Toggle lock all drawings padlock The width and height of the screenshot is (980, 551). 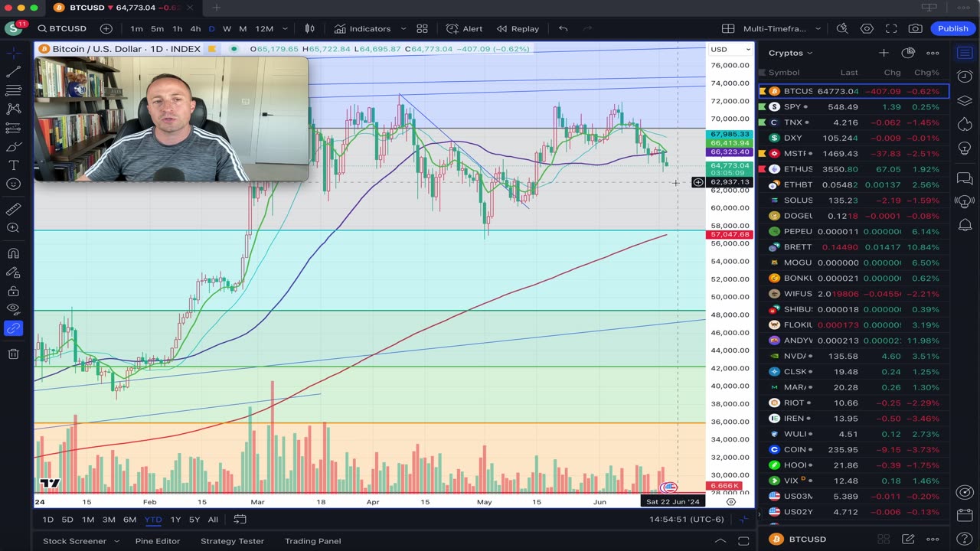click(13, 291)
